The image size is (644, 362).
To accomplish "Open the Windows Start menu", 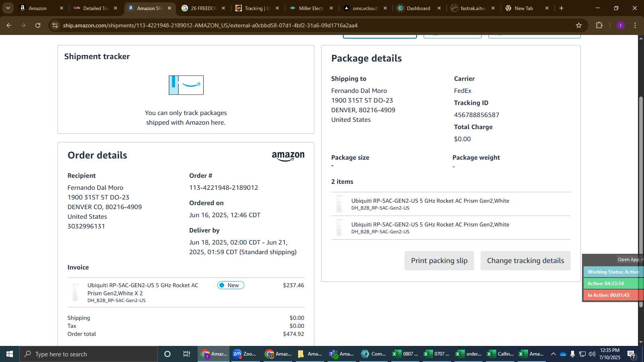I will pos(10,354).
